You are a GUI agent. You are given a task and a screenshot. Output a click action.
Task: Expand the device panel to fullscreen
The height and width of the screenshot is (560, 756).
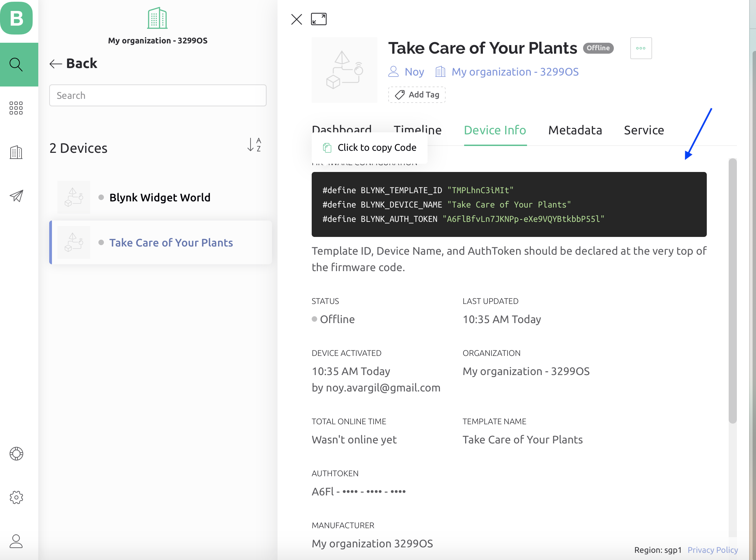point(319,19)
